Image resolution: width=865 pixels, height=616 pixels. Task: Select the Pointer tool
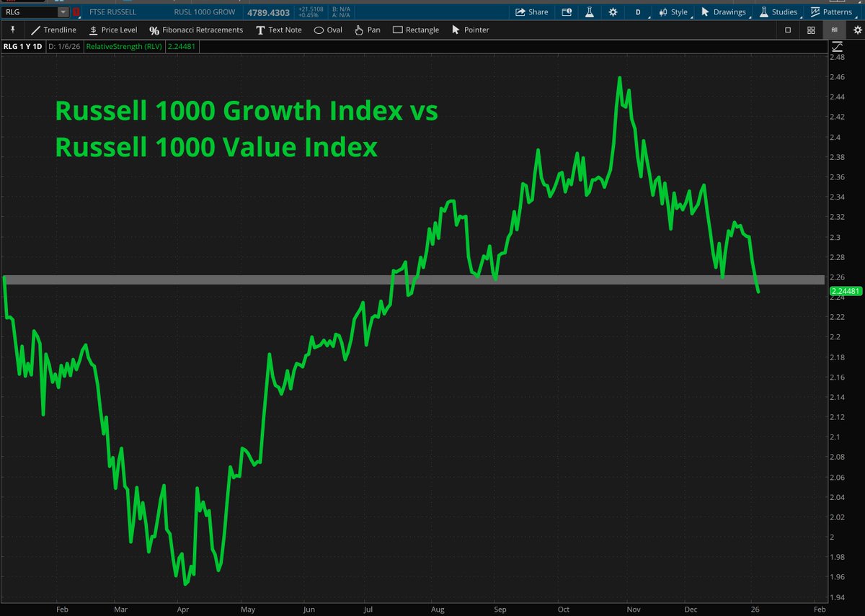click(470, 30)
